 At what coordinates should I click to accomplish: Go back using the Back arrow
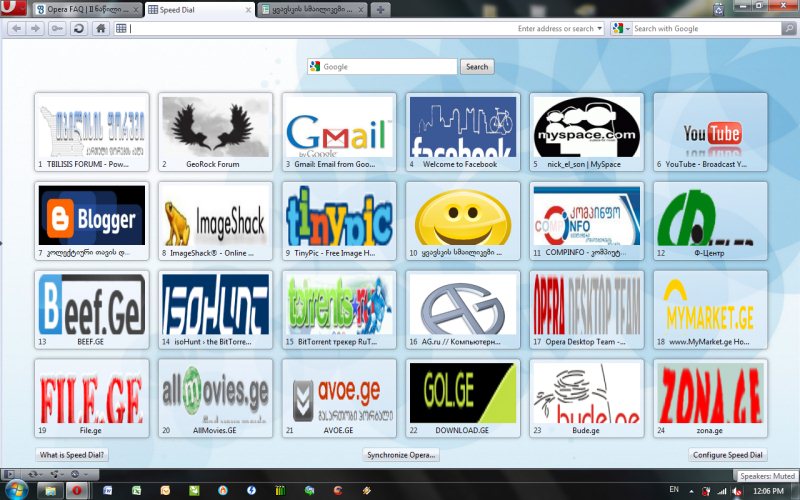click(17, 29)
